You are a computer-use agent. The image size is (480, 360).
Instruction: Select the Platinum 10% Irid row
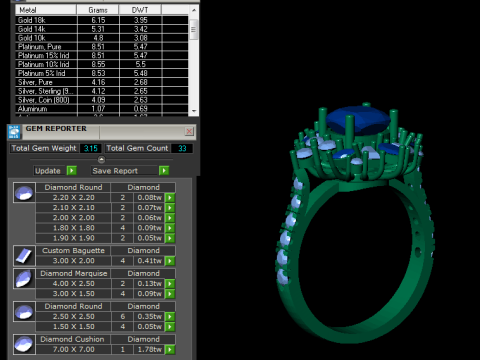point(102,64)
